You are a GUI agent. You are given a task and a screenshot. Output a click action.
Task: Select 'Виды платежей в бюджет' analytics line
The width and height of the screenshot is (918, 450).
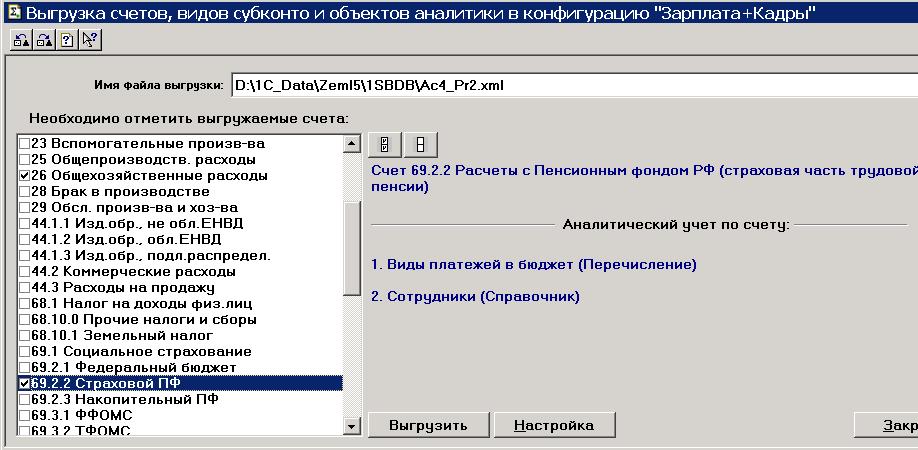tap(533, 264)
